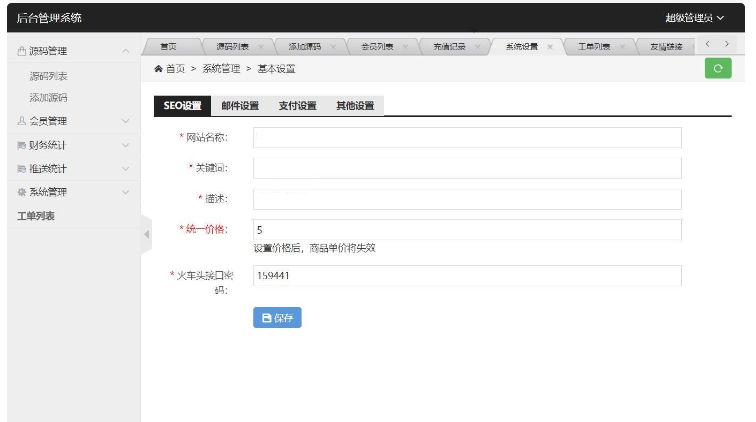Expand the 财务统计 menu chevron
Image resolution: width=756 pixels, height=422 pixels.
tap(126, 145)
